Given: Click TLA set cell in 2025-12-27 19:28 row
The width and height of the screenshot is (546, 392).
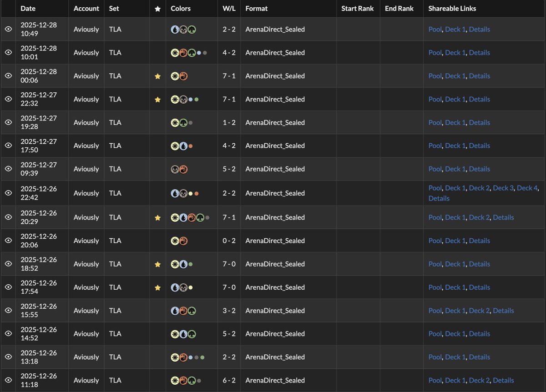Looking at the screenshot, I should (115, 122).
